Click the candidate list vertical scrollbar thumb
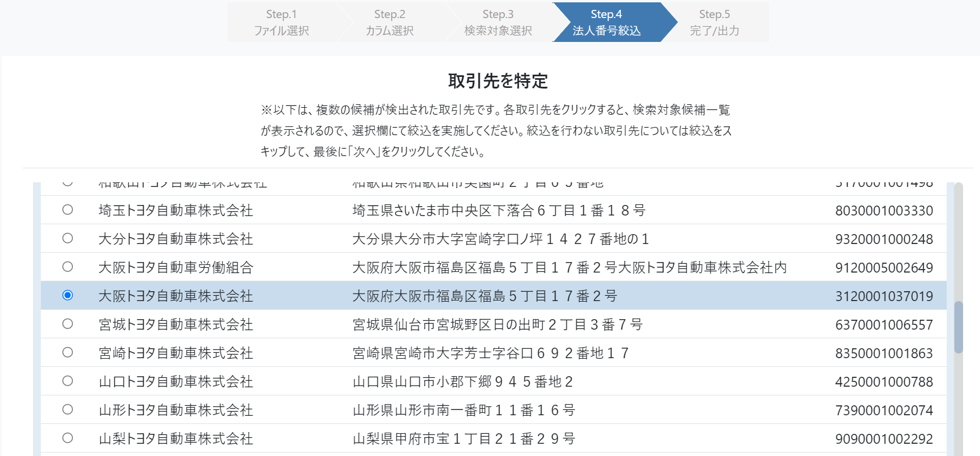This screenshot has width=980, height=456. point(958,327)
